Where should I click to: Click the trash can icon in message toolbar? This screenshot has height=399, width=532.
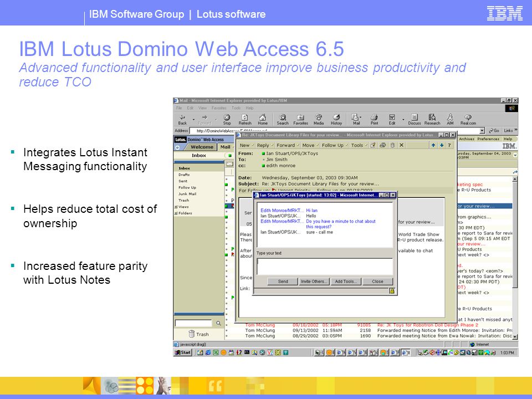pos(392,145)
